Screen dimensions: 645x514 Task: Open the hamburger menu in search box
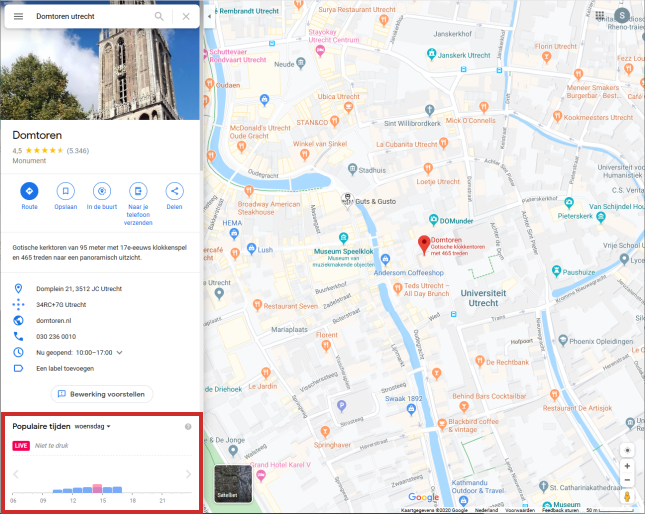point(19,16)
